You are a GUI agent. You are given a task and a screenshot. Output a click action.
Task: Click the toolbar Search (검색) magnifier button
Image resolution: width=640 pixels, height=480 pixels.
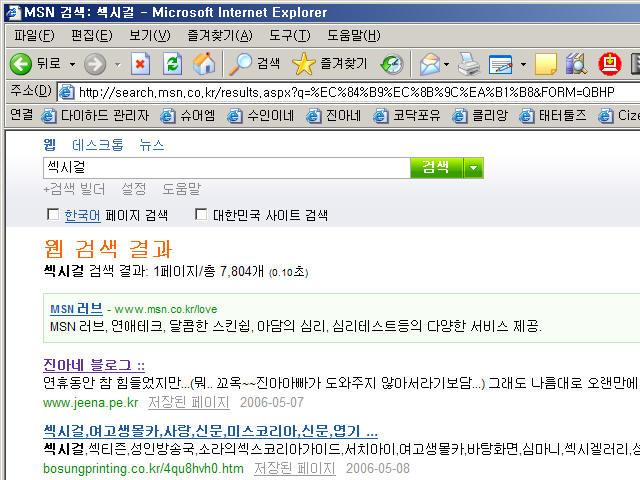(x=255, y=64)
